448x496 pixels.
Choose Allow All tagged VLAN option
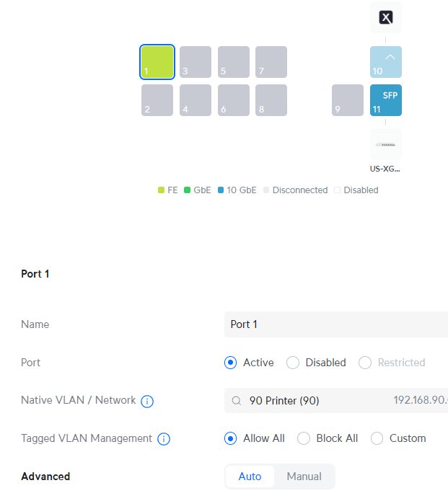point(231,438)
